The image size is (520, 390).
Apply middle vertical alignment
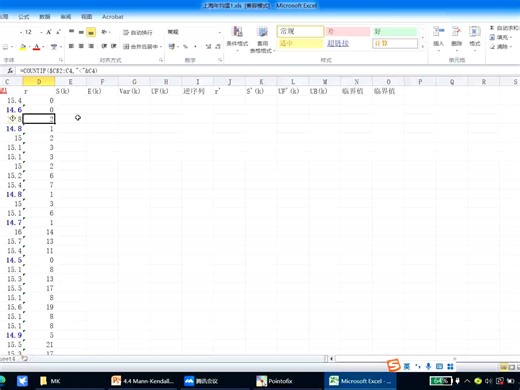coord(81,32)
